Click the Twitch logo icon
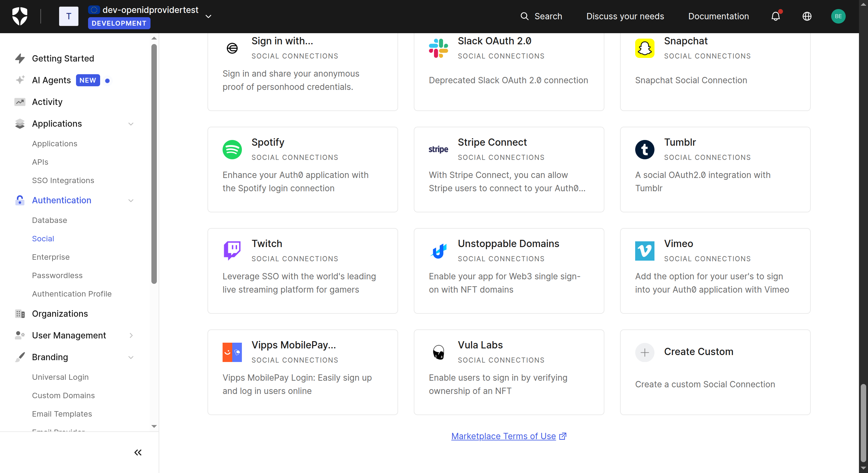The height and width of the screenshot is (473, 868). [232, 250]
